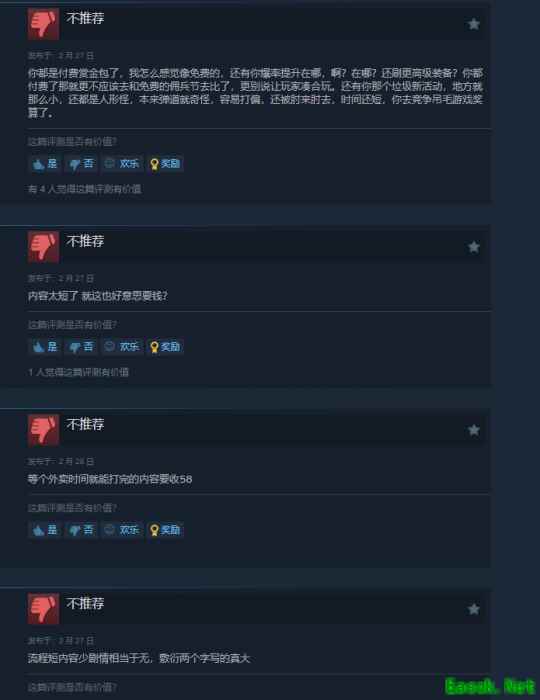The width and height of the screenshot is (540, 700).
Task: Click the thumbs-down icon of the 流程短 review
Action: (x=43, y=609)
